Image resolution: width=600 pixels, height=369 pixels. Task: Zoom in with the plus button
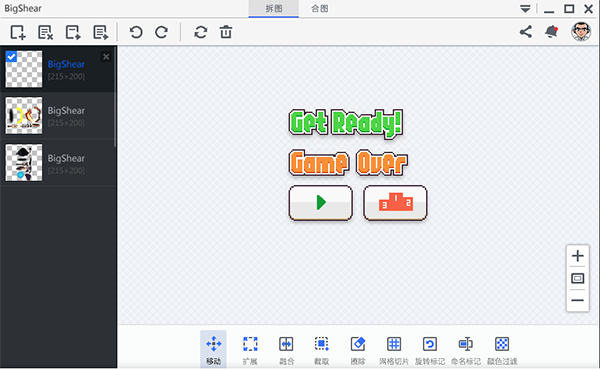(x=577, y=256)
